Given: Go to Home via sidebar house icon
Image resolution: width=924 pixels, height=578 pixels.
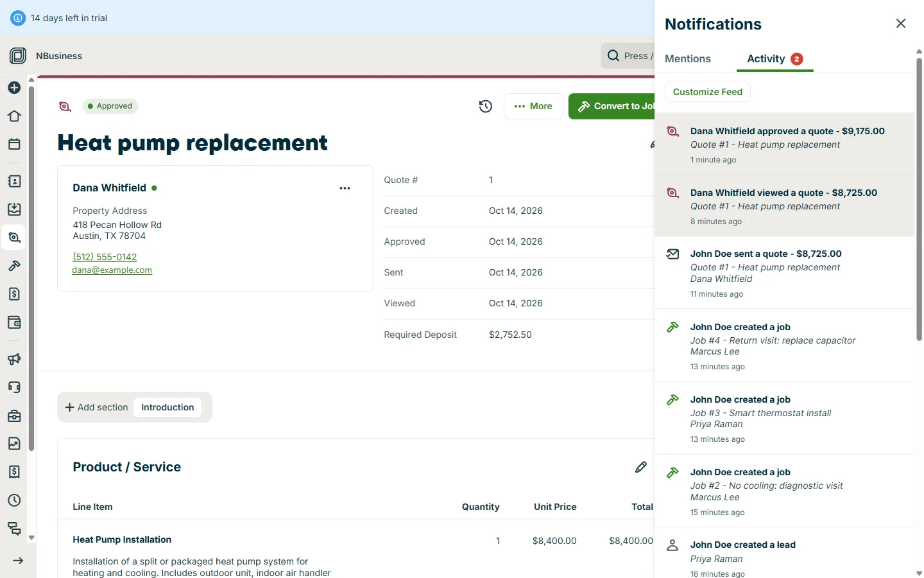Looking at the screenshot, I should (x=14, y=116).
